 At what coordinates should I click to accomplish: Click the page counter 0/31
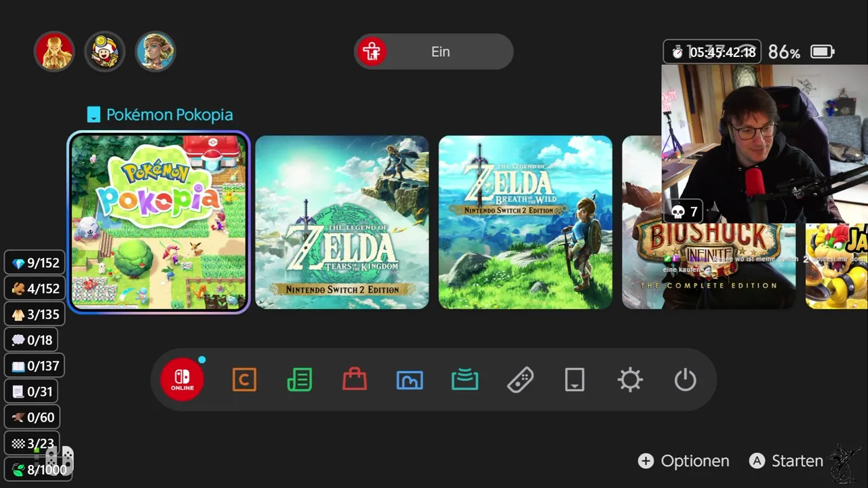32,392
